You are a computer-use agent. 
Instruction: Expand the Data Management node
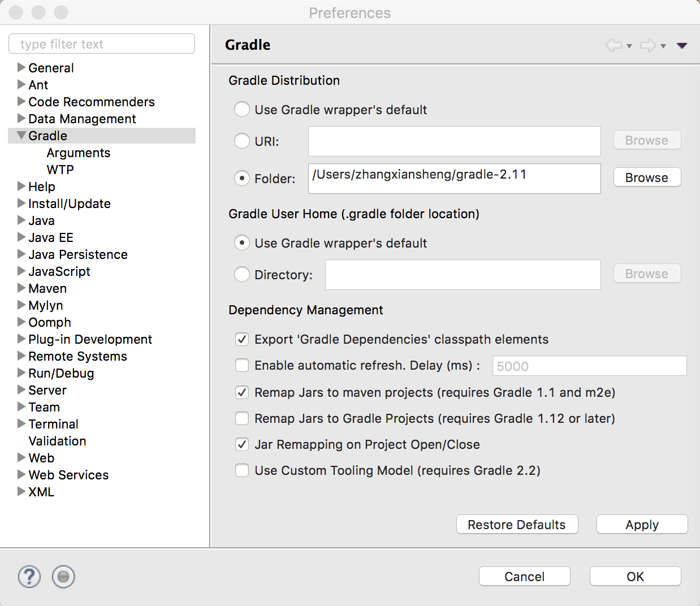coord(21,118)
